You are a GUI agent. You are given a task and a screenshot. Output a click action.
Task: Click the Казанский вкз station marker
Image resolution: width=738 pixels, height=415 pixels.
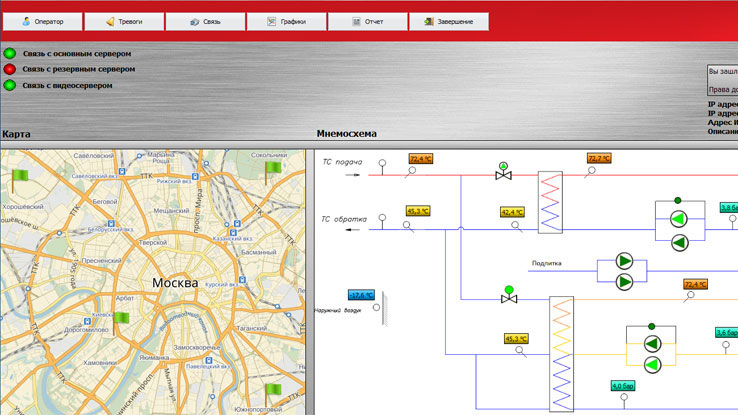pos(233,232)
